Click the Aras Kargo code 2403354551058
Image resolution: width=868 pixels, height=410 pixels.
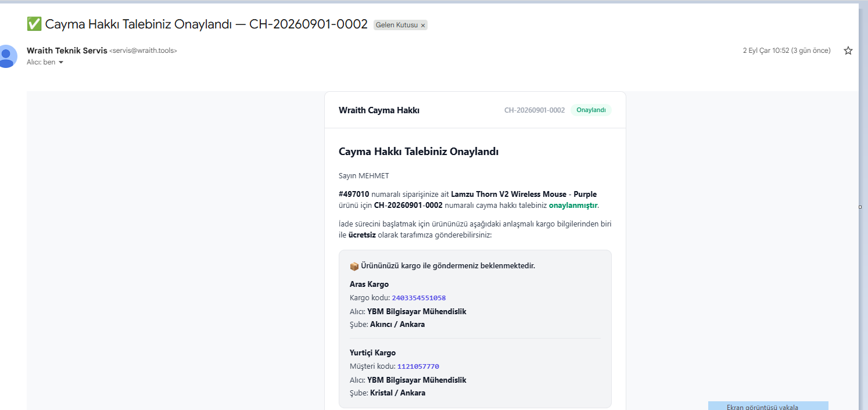click(418, 298)
